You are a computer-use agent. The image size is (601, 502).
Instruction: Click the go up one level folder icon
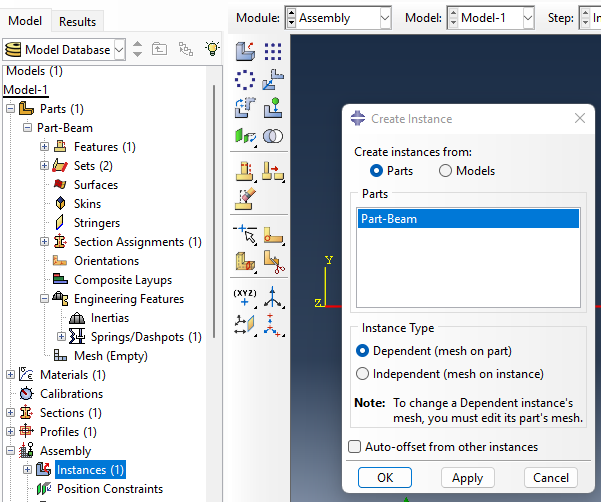point(159,49)
